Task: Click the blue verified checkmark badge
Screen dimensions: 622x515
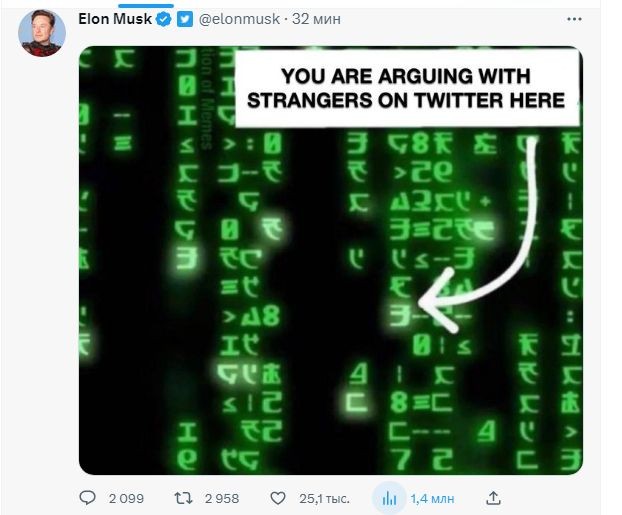Action: tap(163, 19)
